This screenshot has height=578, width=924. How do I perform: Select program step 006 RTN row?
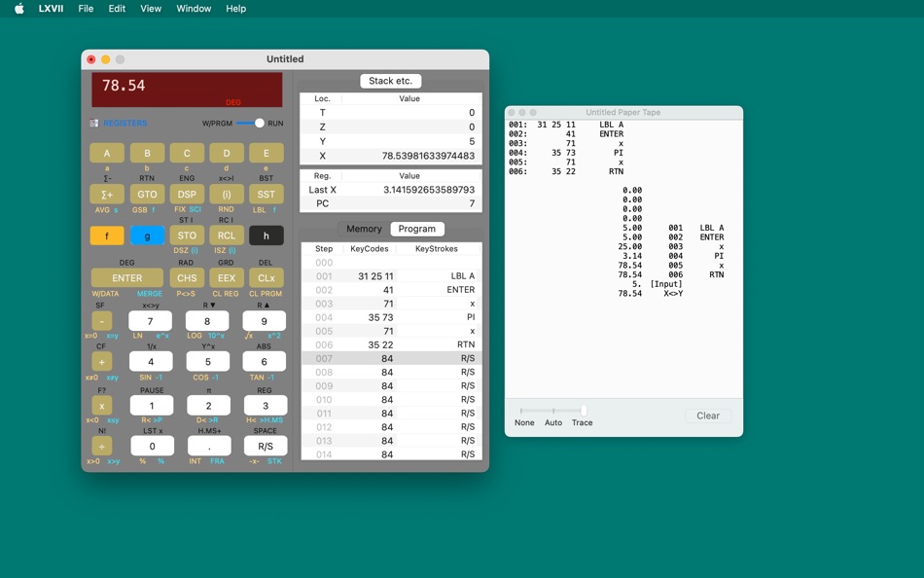click(391, 344)
